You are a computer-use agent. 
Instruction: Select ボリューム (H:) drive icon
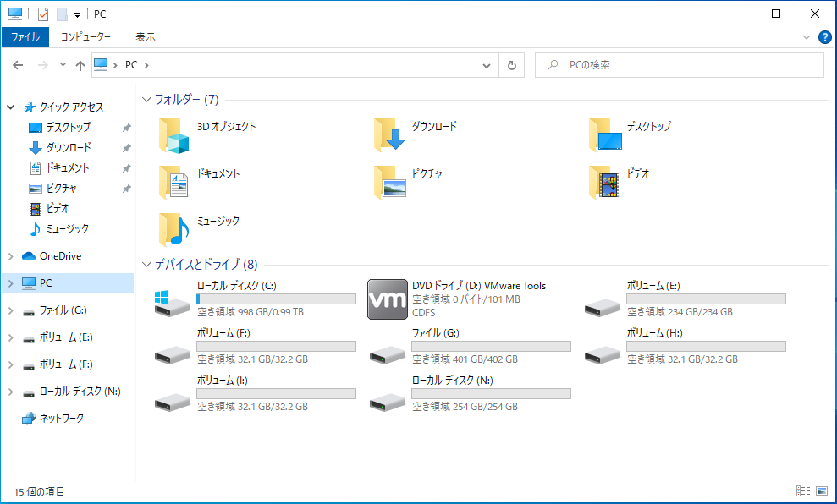(602, 353)
